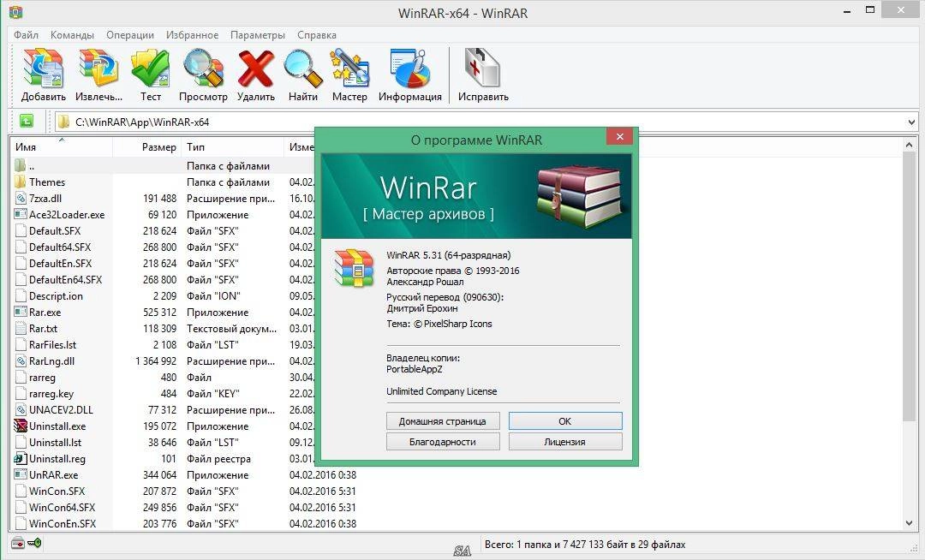Click the address path C:\WinRAR\App\WinRAR-x64 field

tap(141, 122)
